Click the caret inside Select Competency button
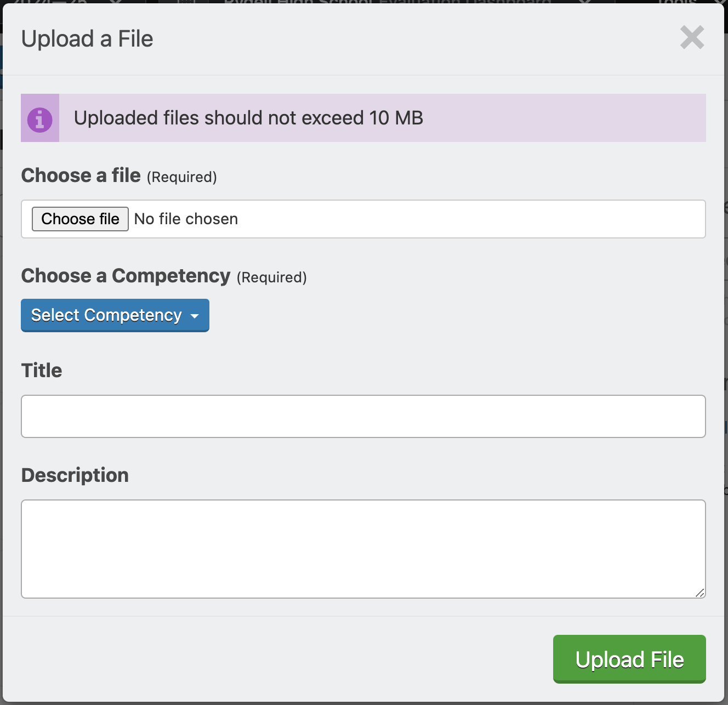This screenshot has height=705, width=728. [195, 316]
